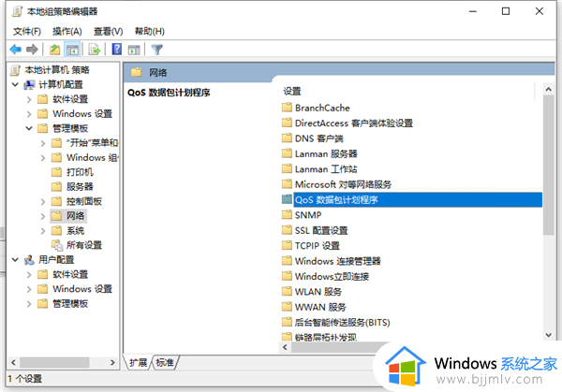Click the Up one level folder icon

coord(55,50)
